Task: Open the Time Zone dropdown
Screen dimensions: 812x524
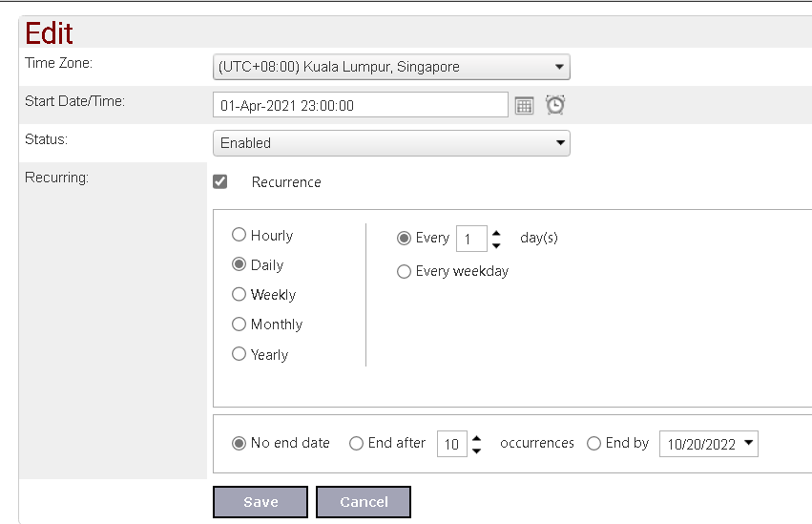Action: click(391, 67)
